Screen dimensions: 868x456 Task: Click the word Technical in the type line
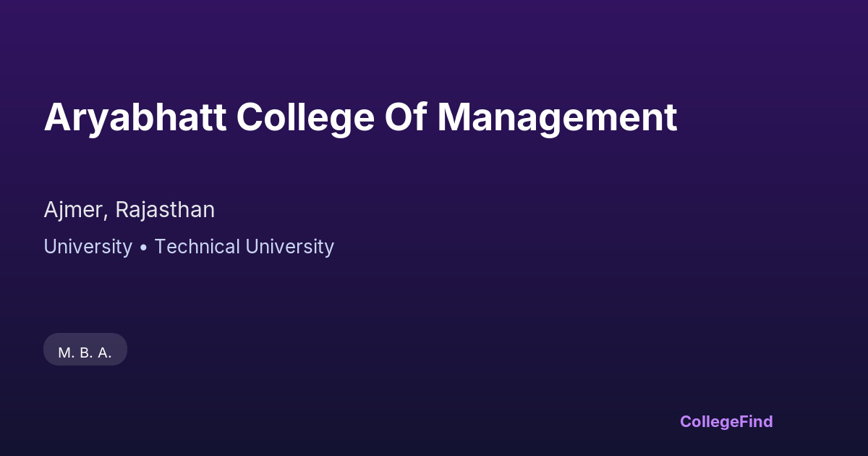click(197, 247)
